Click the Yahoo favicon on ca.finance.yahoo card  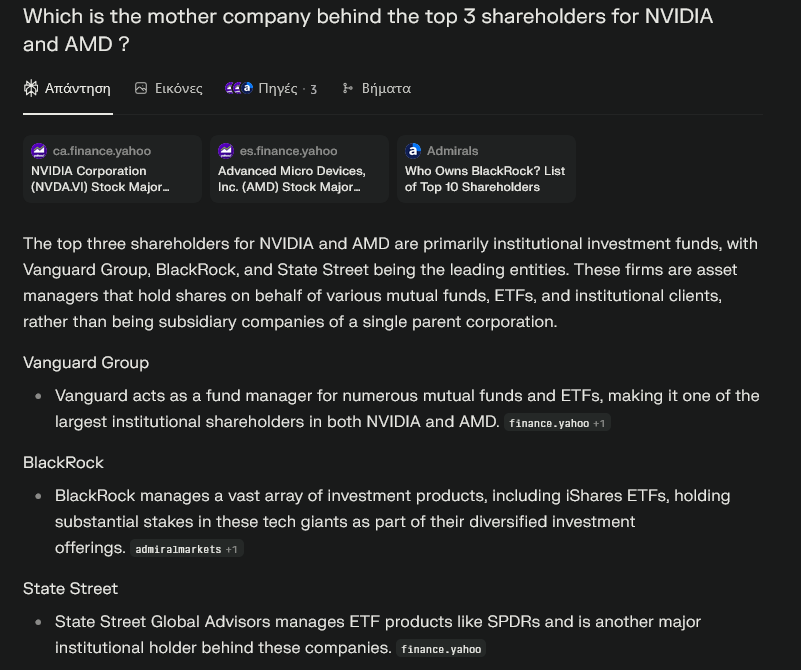[39, 151]
